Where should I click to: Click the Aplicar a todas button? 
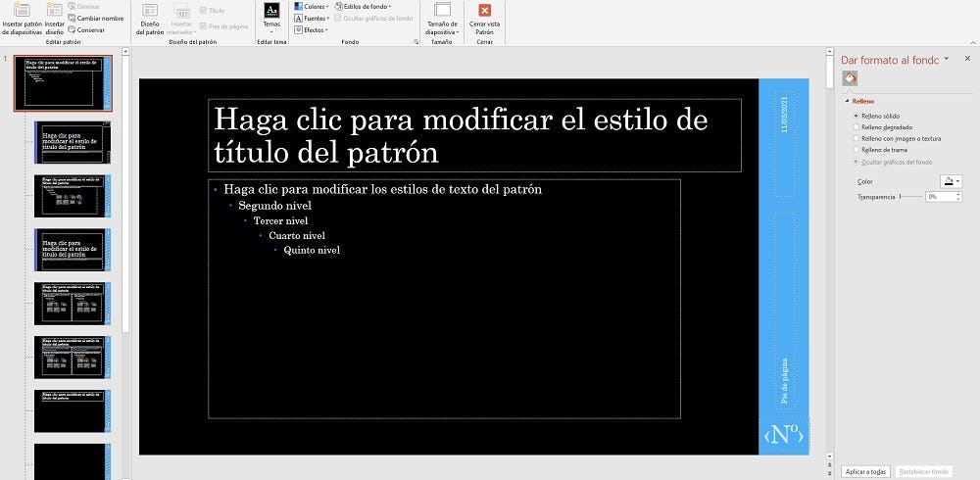pos(865,471)
